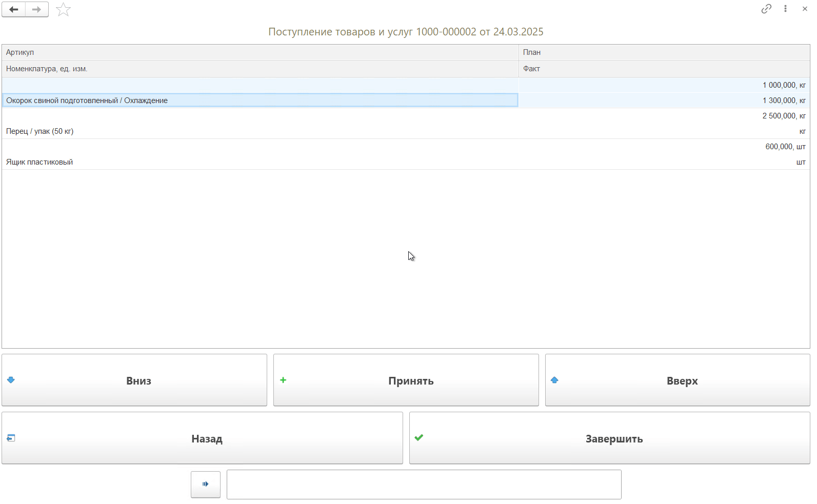Click the back arrow navigation icon
Image resolution: width=817 pixels, height=504 pixels.
14,9
